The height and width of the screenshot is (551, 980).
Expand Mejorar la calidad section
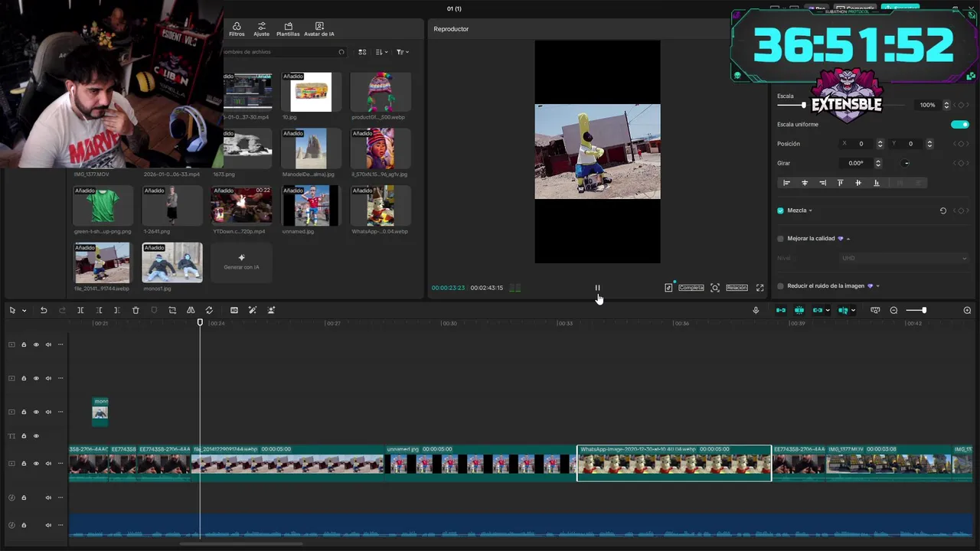[x=848, y=239]
